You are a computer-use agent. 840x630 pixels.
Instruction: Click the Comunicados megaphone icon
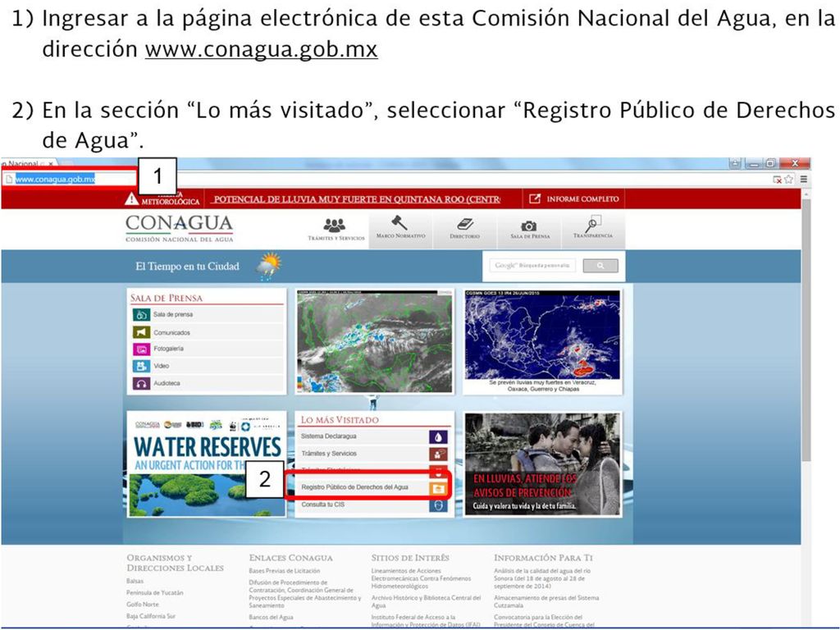141,332
